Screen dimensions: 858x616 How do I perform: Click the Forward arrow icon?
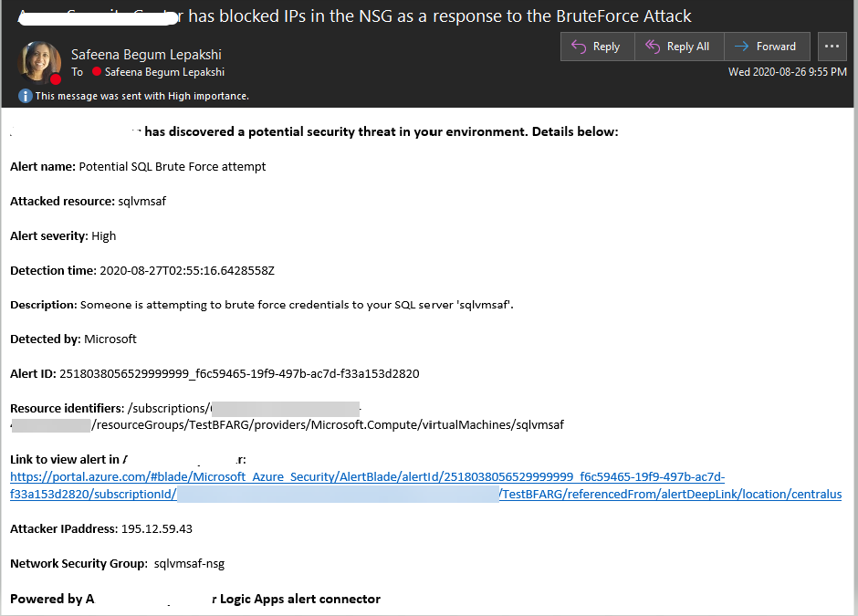coord(741,47)
